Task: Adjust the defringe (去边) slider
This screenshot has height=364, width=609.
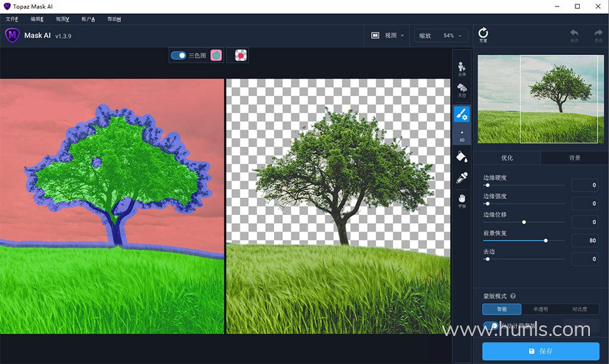Action: point(524,259)
